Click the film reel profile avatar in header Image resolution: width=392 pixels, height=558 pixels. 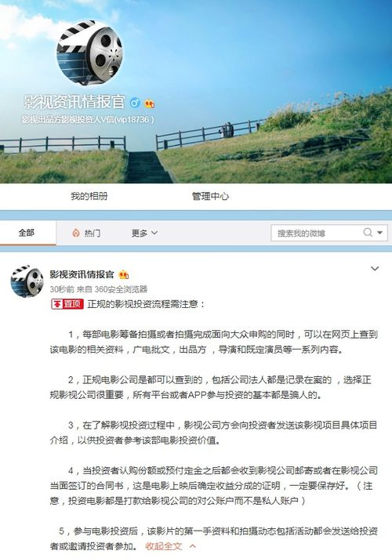[89, 52]
